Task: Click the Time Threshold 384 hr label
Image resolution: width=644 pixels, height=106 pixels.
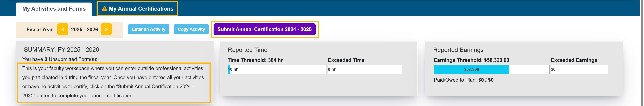Action: [255, 60]
